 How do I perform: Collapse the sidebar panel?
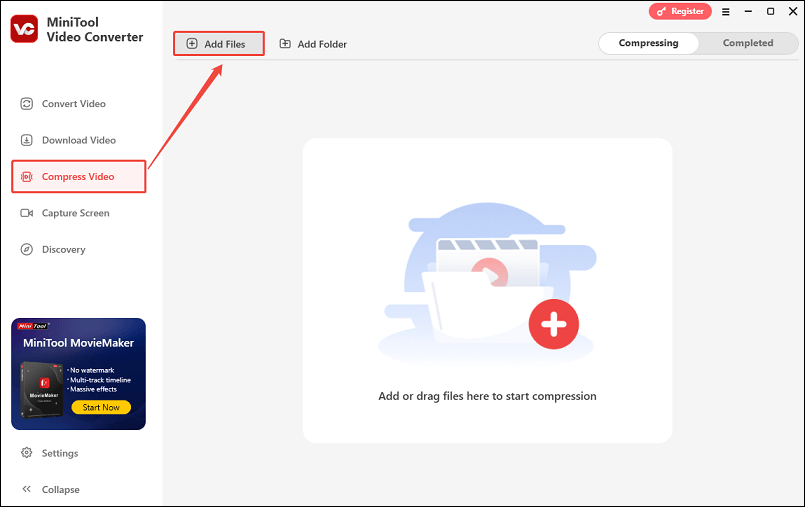[50, 490]
